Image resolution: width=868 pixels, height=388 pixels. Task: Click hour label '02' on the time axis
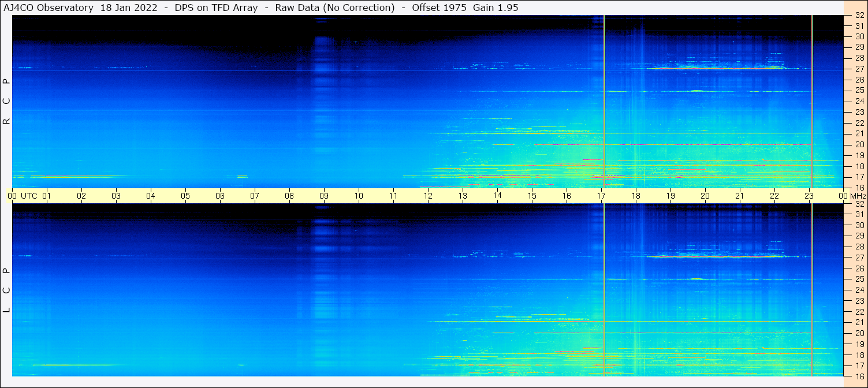81,196
